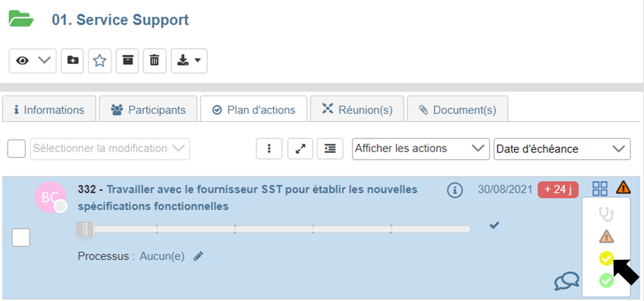Open the Réunion(s) tab
This screenshot has width=644, height=301.
coord(357,110)
